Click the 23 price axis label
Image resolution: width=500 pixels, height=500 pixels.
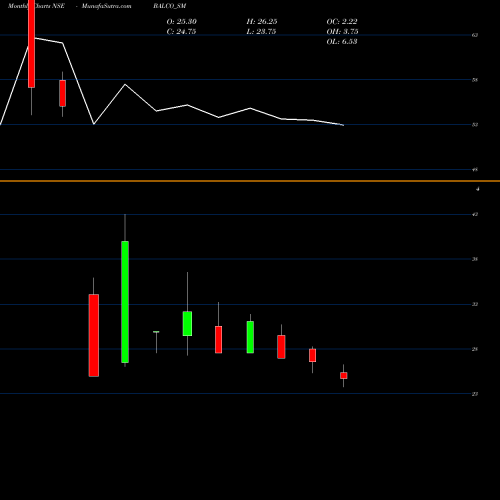point(475,394)
